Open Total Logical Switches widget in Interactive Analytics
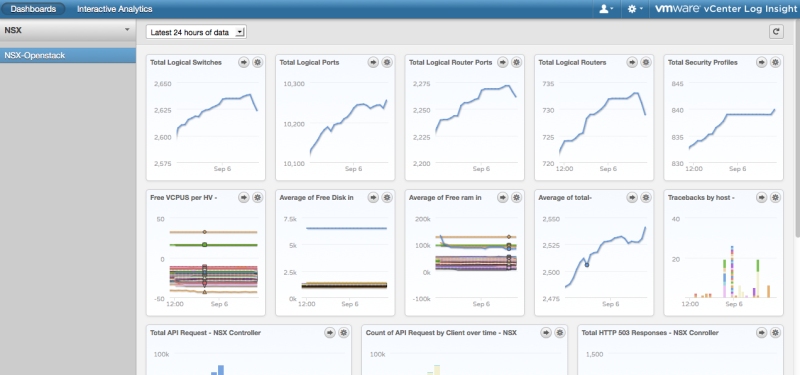 244,62
